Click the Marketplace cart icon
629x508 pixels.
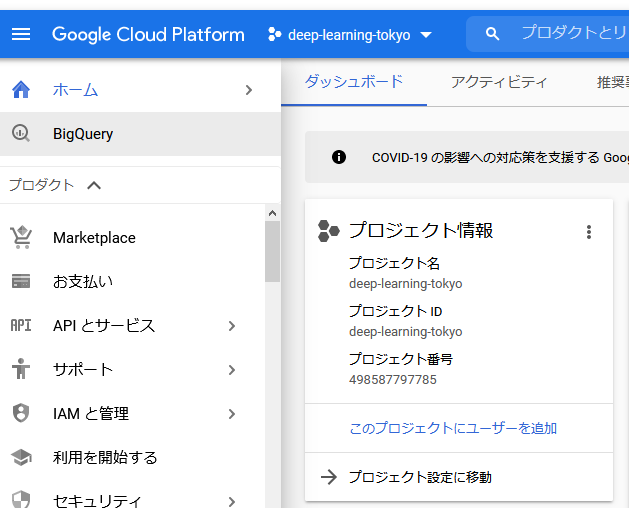21,238
